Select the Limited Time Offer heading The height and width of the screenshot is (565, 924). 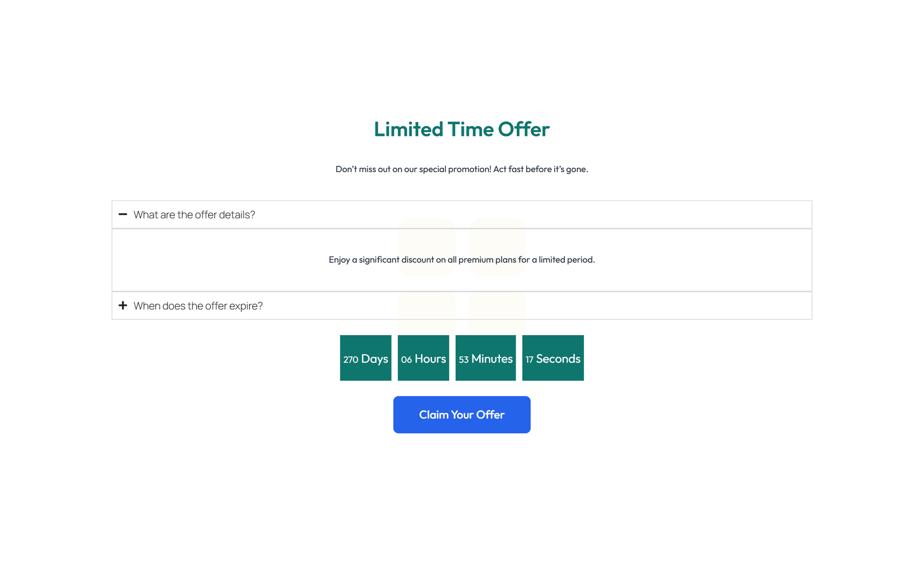point(461,129)
